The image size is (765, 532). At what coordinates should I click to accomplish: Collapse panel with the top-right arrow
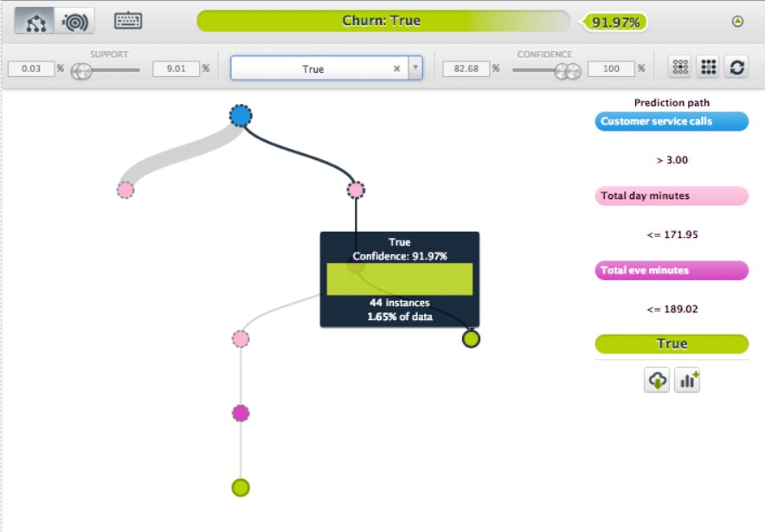click(737, 22)
